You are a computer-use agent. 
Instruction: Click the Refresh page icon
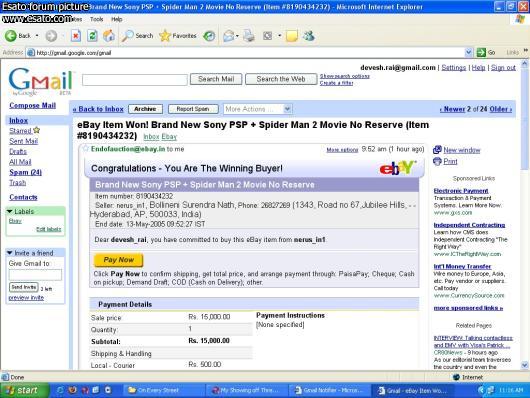pos(92,36)
